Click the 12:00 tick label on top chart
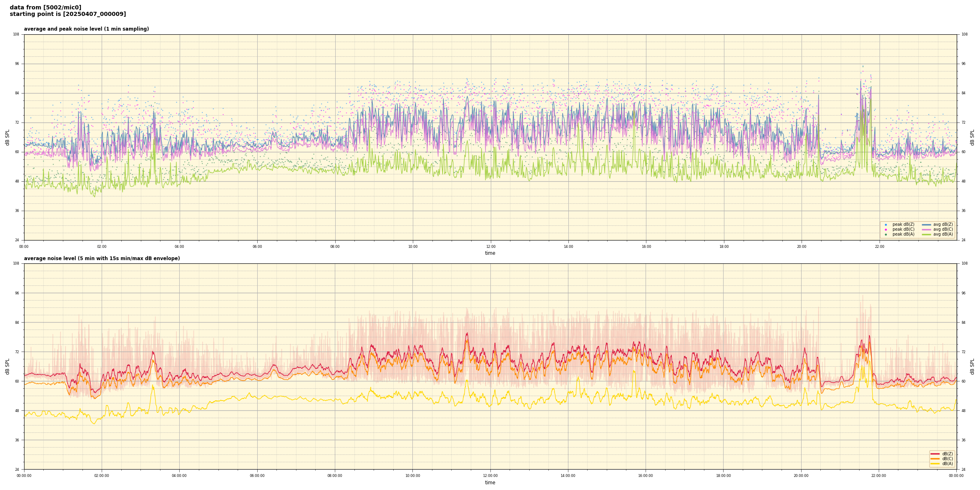 pos(490,247)
